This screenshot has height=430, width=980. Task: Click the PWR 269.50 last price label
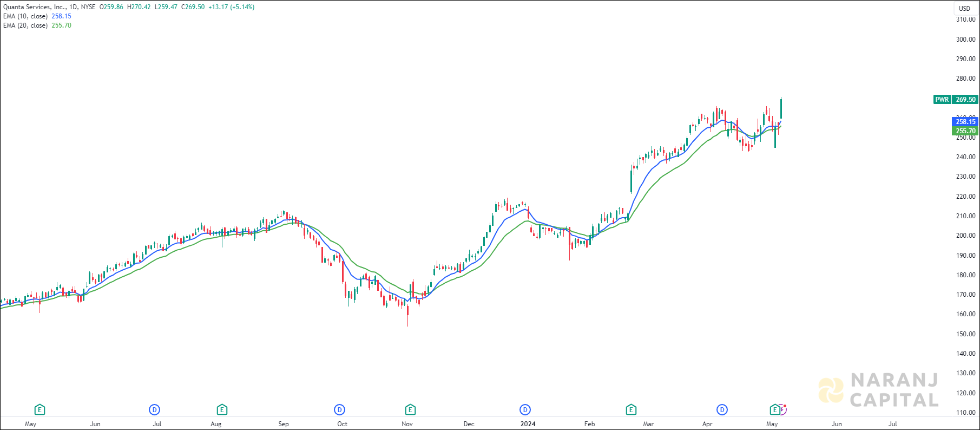[956, 100]
